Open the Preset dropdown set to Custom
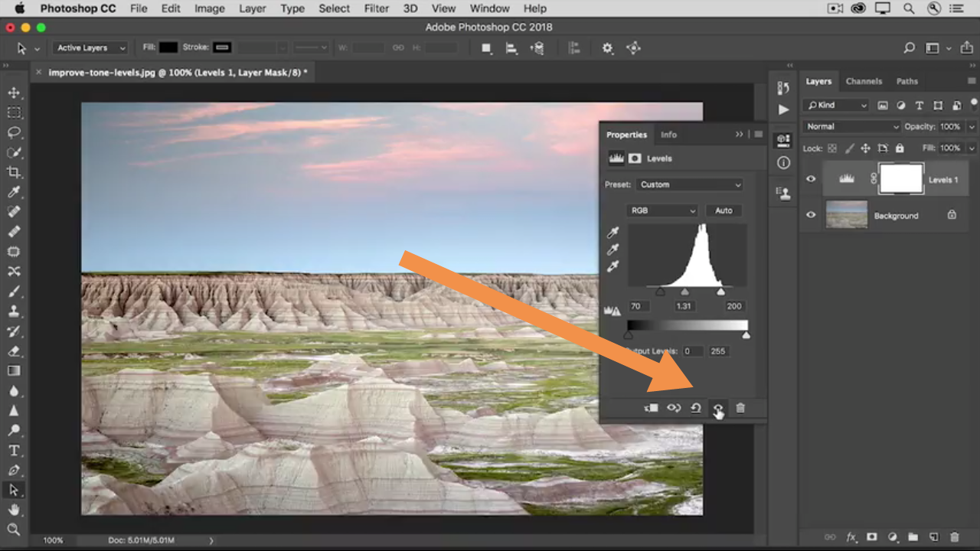Viewport: 980px width, 551px height. tap(690, 184)
